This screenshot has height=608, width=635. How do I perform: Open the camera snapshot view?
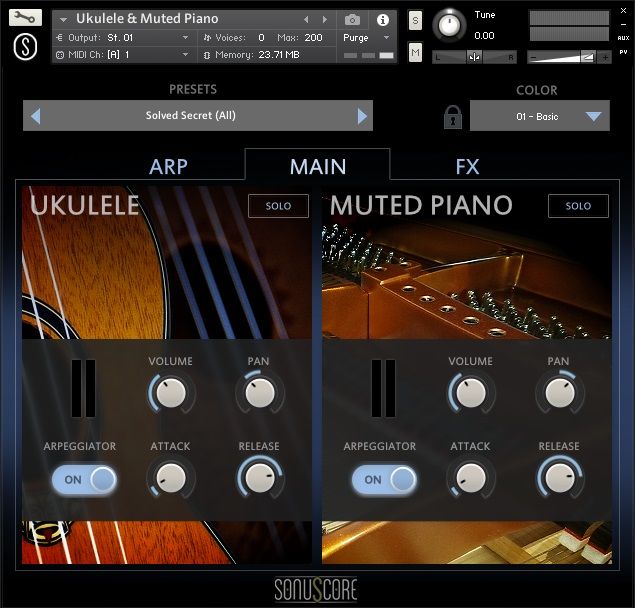pyautogui.click(x=352, y=19)
